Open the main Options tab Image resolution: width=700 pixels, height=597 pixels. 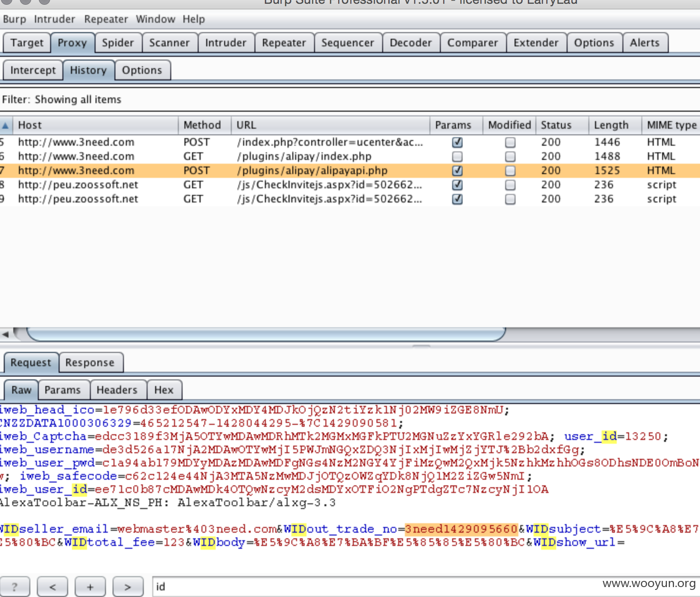(594, 43)
